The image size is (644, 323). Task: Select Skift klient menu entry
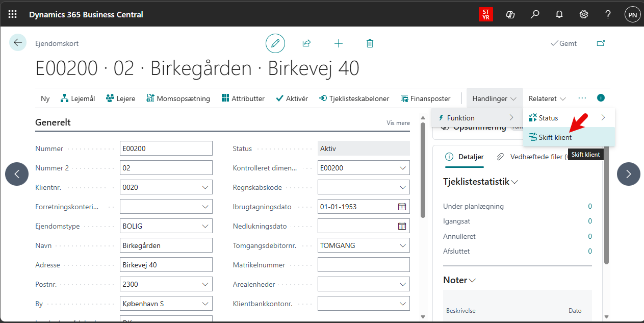(x=555, y=137)
